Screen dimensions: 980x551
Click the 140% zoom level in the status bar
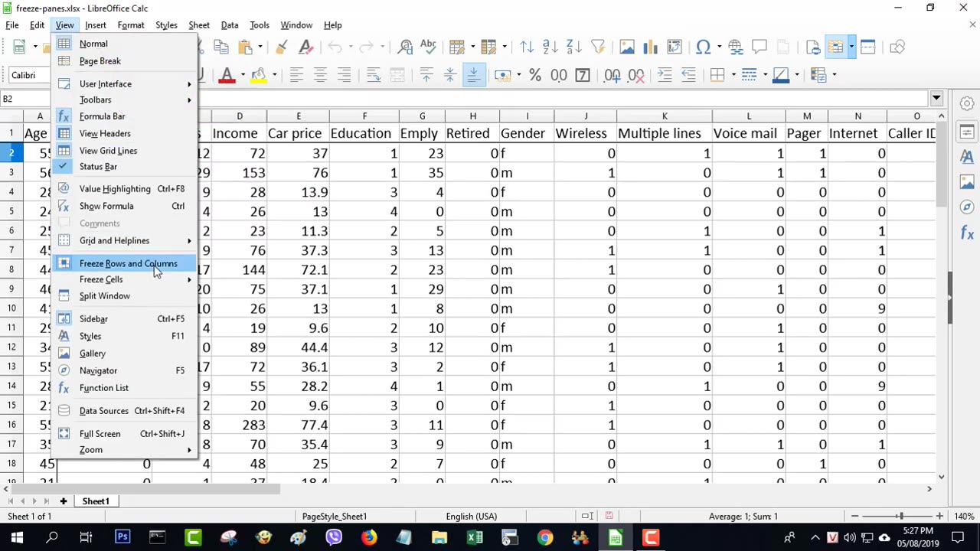pyautogui.click(x=963, y=517)
